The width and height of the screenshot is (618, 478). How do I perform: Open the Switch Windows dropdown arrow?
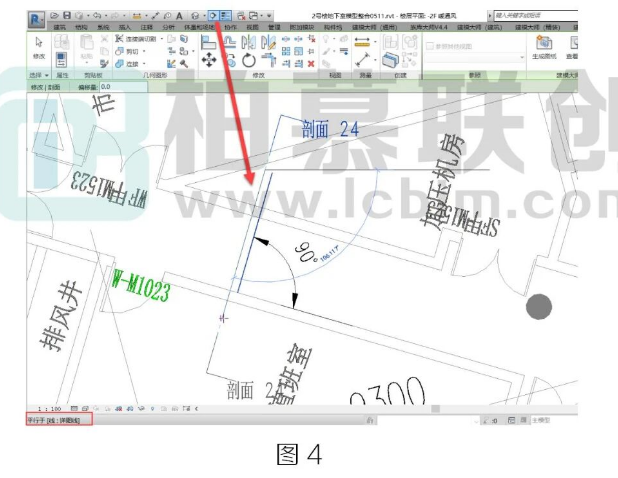point(261,16)
